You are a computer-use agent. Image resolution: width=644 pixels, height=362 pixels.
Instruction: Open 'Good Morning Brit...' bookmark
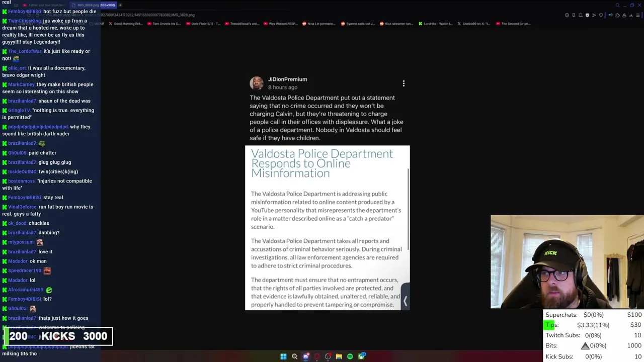127,24
